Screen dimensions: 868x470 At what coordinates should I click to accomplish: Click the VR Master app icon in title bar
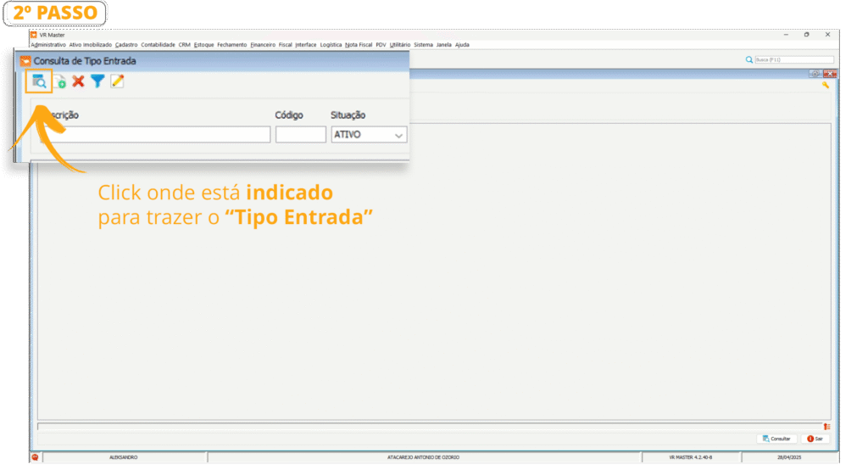tap(34, 35)
